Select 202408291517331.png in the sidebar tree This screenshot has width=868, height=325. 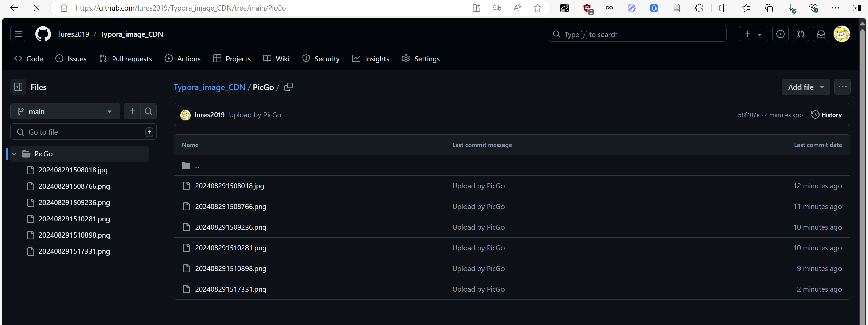tap(74, 251)
